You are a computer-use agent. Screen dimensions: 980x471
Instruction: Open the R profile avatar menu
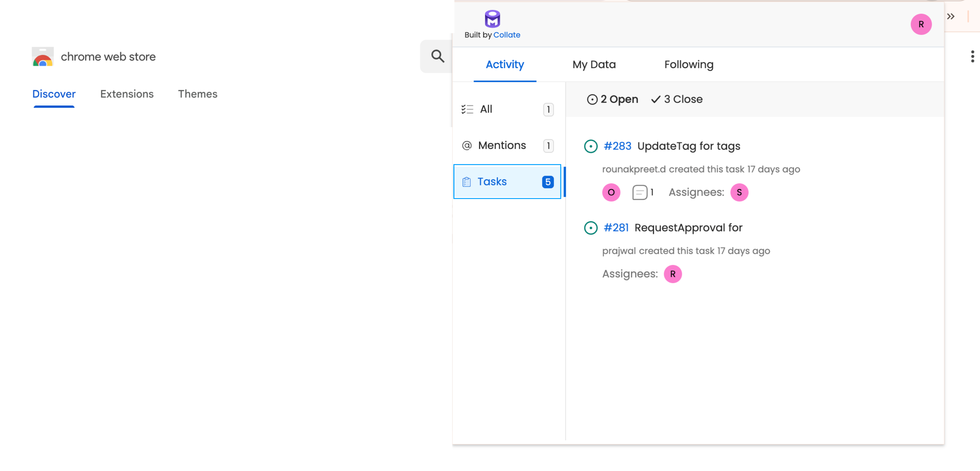[x=921, y=24]
